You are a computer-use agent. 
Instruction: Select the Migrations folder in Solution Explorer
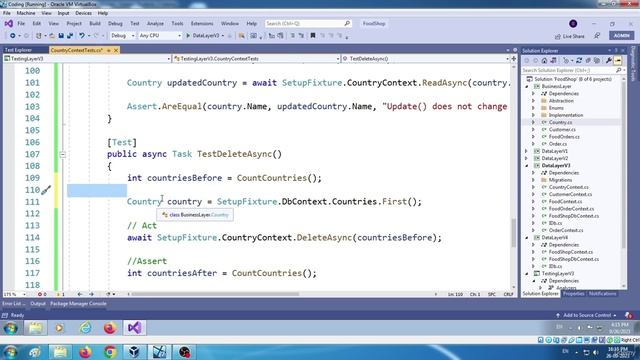560,180
